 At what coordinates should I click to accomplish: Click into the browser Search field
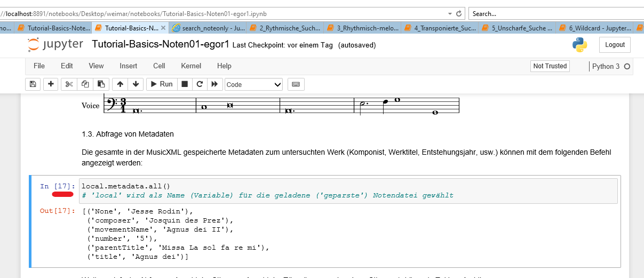555,13
